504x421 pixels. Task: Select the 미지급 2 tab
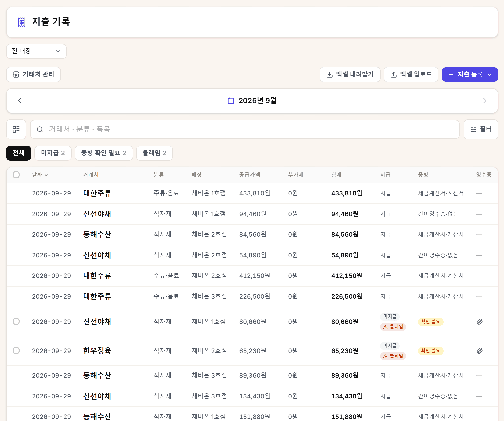click(x=53, y=153)
